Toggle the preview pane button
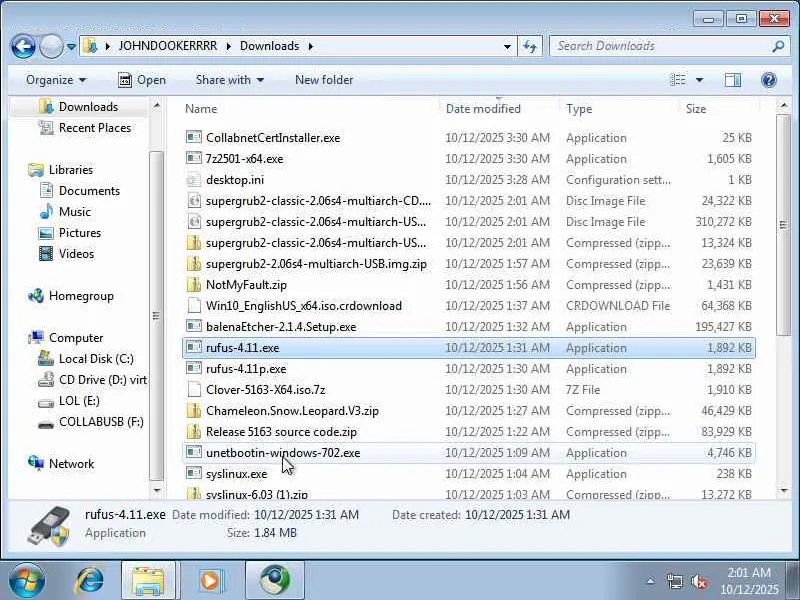The height and width of the screenshot is (600, 800). pyautogui.click(x=733, y=80)
